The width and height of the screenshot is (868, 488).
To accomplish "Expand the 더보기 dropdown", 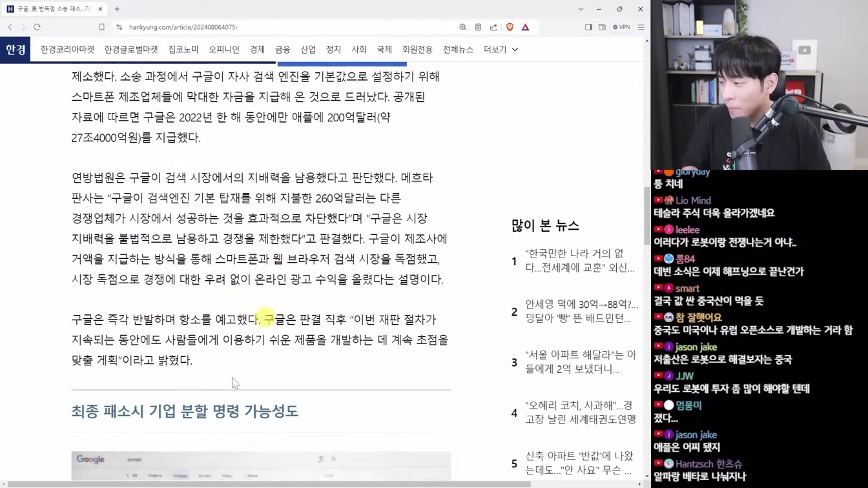I will click(x=501, y=50).
